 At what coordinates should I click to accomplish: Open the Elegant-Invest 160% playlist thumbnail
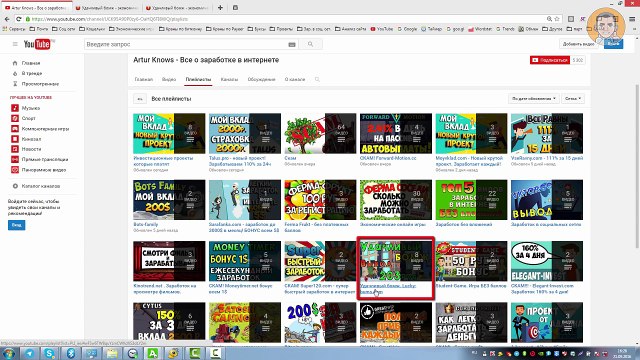tap(547, 261)
